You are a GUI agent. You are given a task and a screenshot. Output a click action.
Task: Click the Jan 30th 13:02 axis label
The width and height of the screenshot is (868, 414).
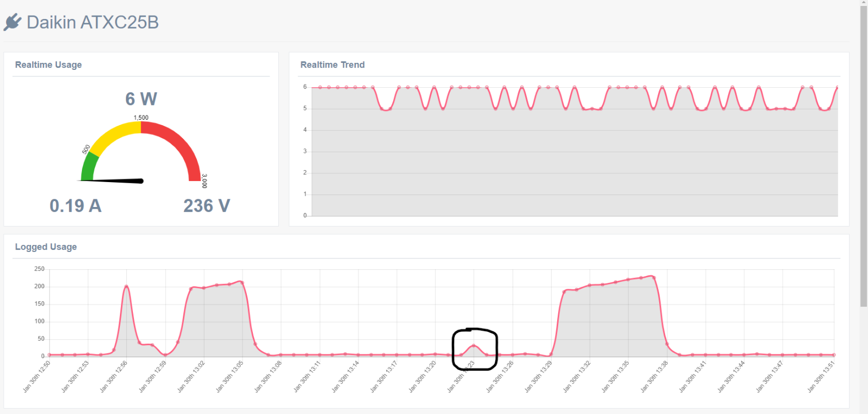click(191, 377)
